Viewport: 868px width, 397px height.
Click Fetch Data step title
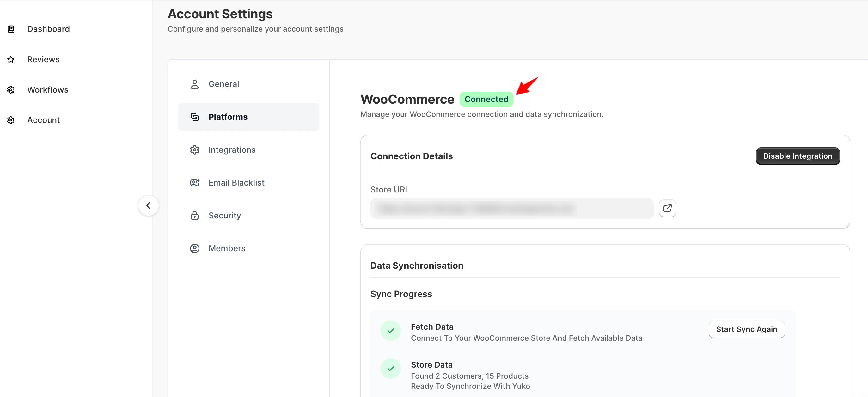(432, 327)
